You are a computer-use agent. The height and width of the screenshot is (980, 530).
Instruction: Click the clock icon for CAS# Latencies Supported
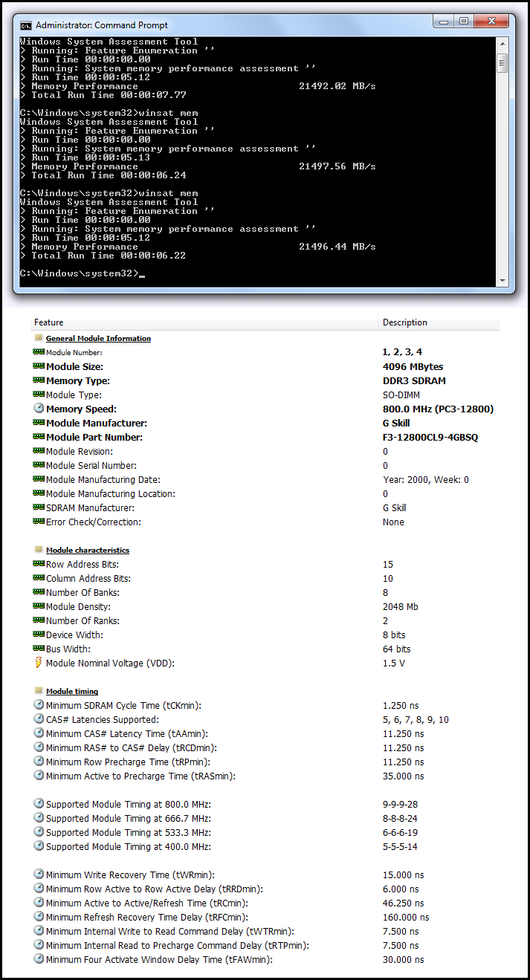pyautogui.click(x=39, y=718)
